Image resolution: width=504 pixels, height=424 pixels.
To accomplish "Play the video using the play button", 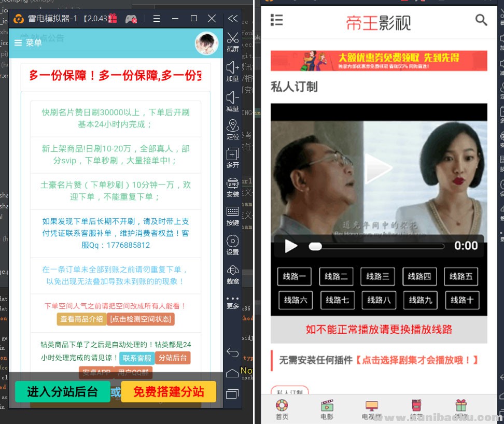I will coord(291,246).
